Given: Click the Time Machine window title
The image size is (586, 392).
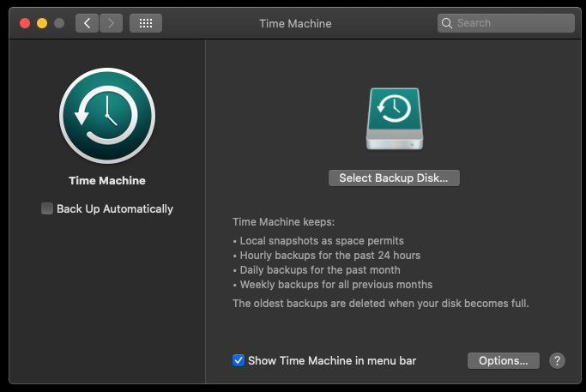Looking at the screenshot, I should pos(295,23).
